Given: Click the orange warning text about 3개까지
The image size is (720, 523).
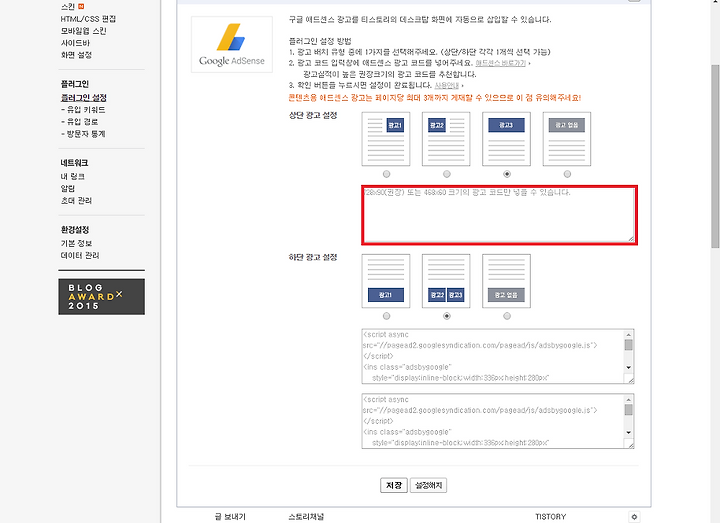Looking at the screenshot, I should point(435,98).
